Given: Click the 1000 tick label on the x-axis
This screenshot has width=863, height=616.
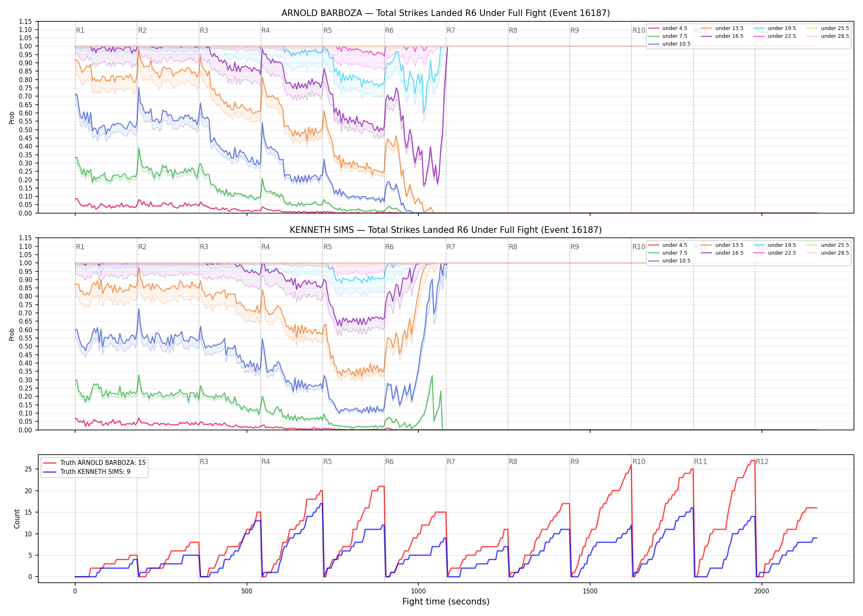Looking at the screenshot, I should click(x=418, y=591).
